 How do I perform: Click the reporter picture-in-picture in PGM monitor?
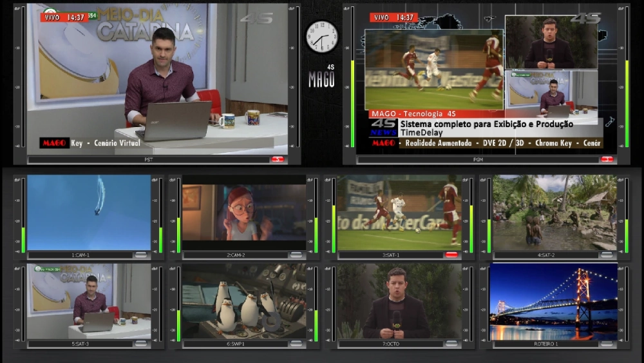click(551, 43)
